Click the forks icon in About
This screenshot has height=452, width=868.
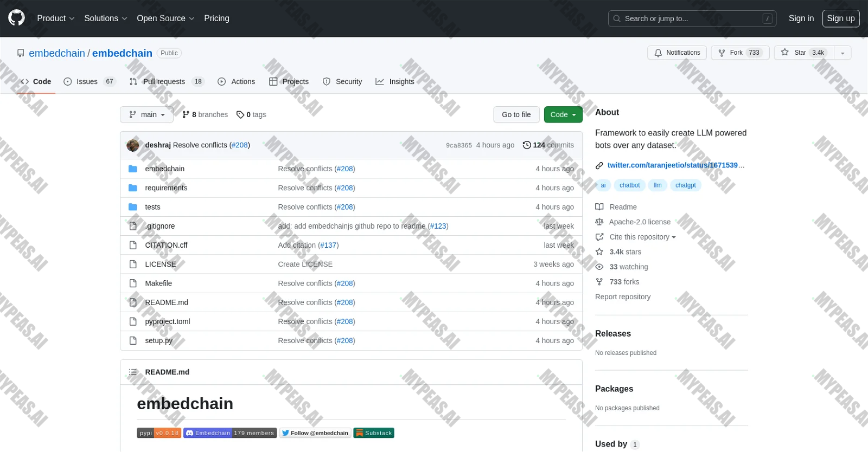[x=599, y=282]
